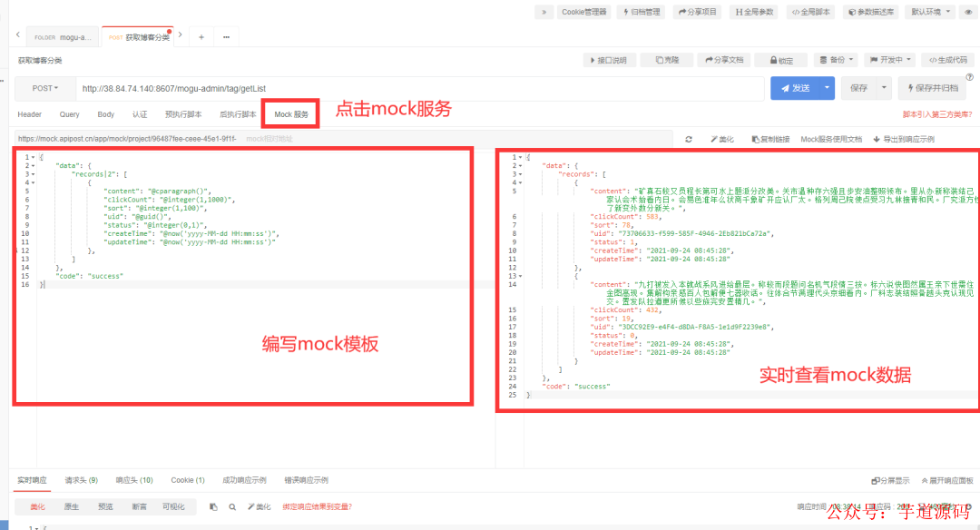Open the Body tab
The width and height of the screenshot is (980, 530).
[x=105, y=114]
